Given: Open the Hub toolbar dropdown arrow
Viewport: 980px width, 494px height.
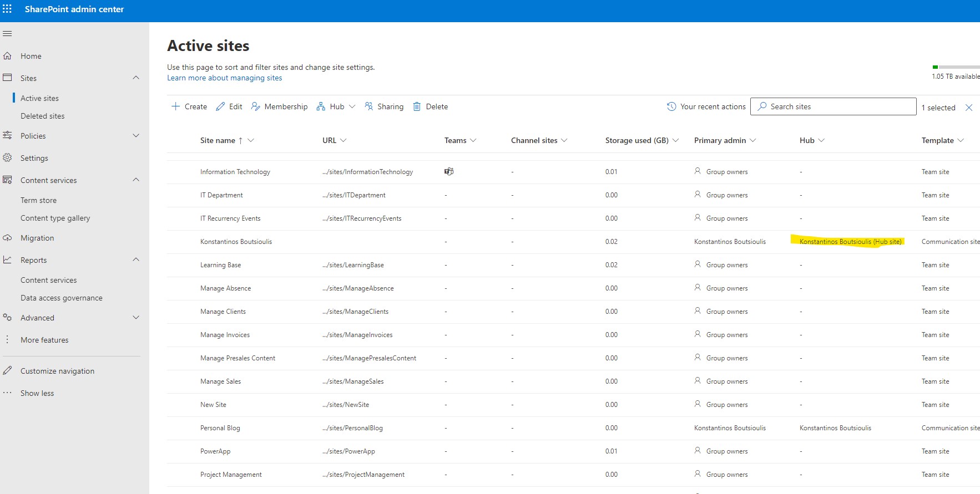Looking at the screenshot, I should 352,106.
